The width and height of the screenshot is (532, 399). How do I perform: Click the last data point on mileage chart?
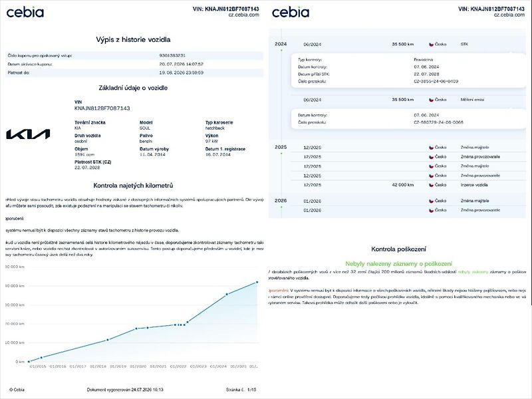pyautogui.click(x=257, y=282)
